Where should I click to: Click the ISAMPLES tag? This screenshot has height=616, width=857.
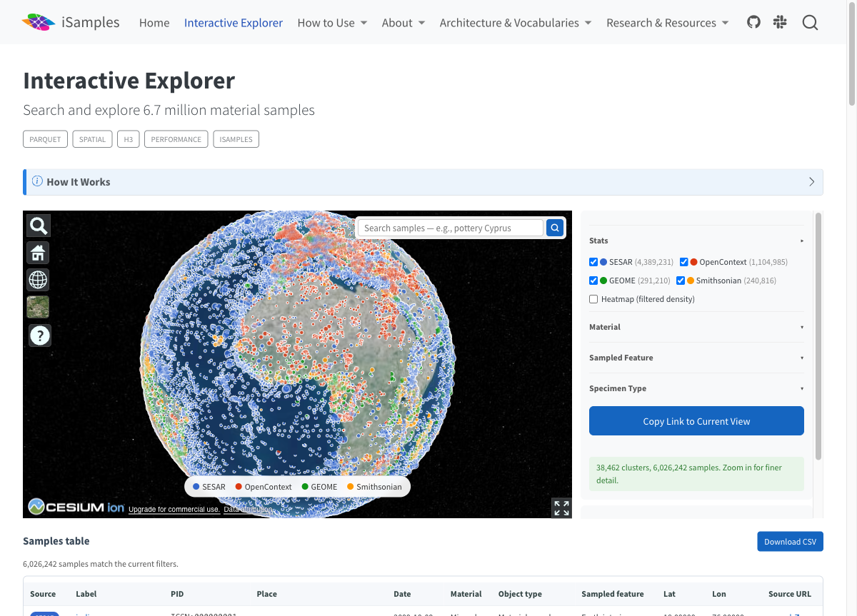point(236,139)
